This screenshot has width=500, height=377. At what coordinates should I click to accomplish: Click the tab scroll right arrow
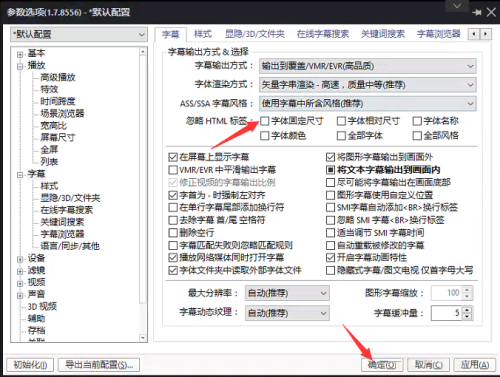[x=486, y=34]
